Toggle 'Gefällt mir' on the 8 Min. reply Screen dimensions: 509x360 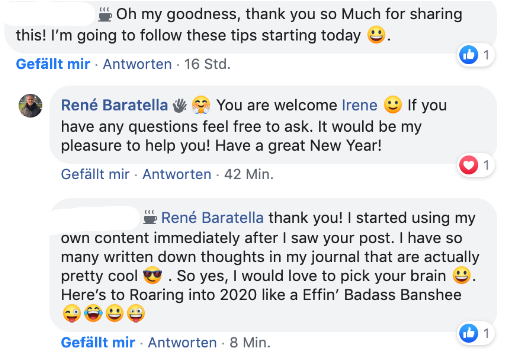point(98,342)
